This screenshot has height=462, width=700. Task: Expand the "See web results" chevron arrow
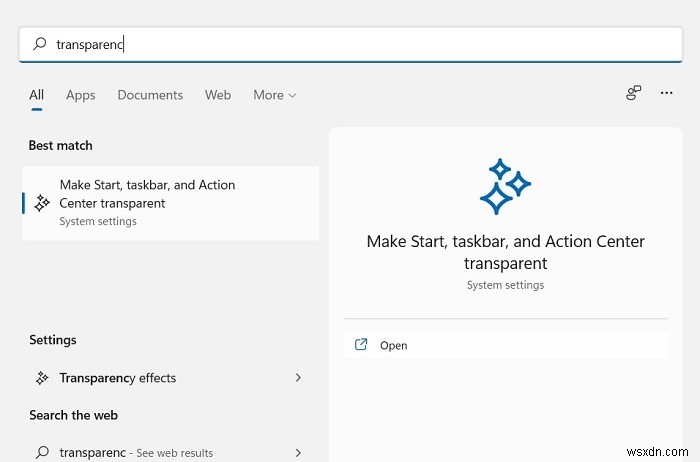pyautogui.click(x=298, y=452)
